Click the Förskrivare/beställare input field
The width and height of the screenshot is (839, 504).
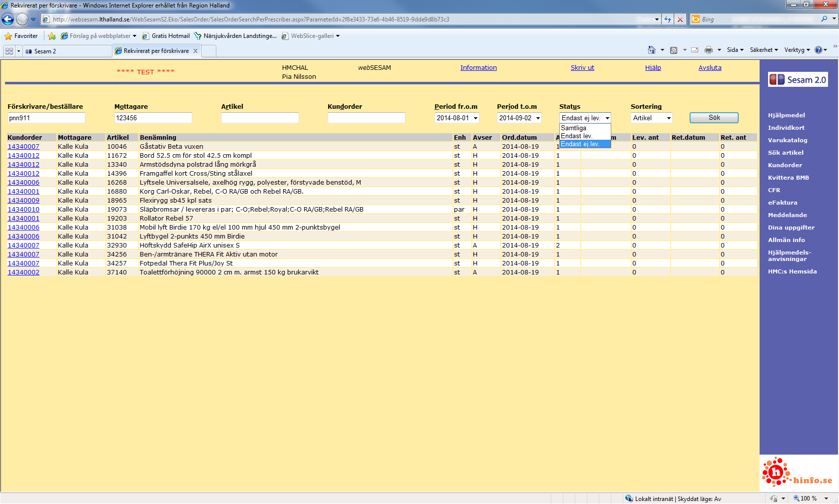tap(46, 118)
